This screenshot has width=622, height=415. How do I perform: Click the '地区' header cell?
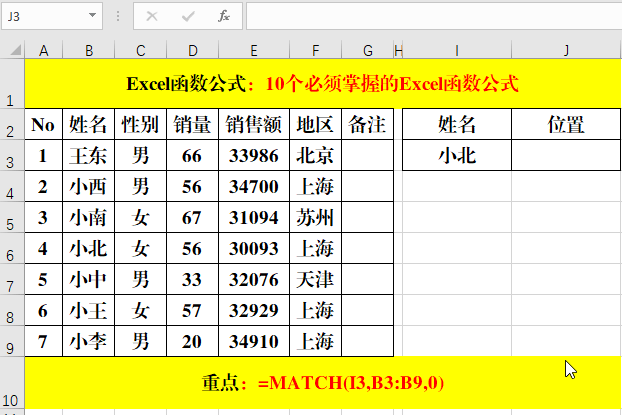click(315, 124)
